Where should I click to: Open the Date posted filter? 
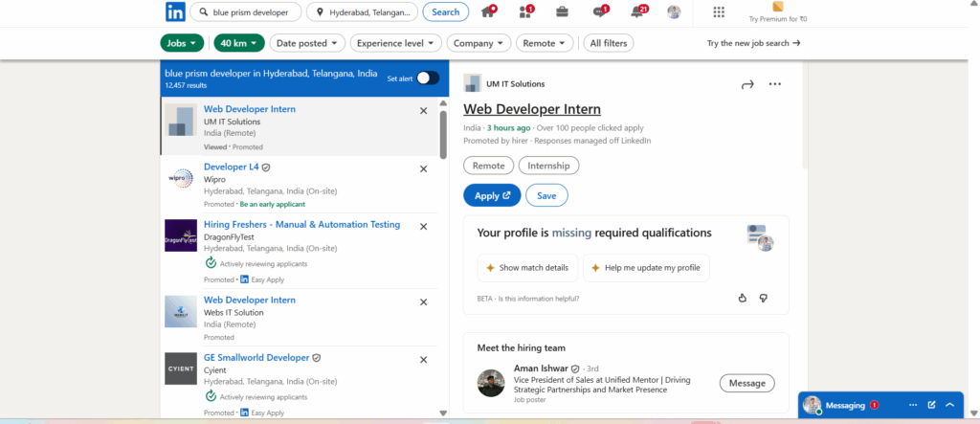307,43
